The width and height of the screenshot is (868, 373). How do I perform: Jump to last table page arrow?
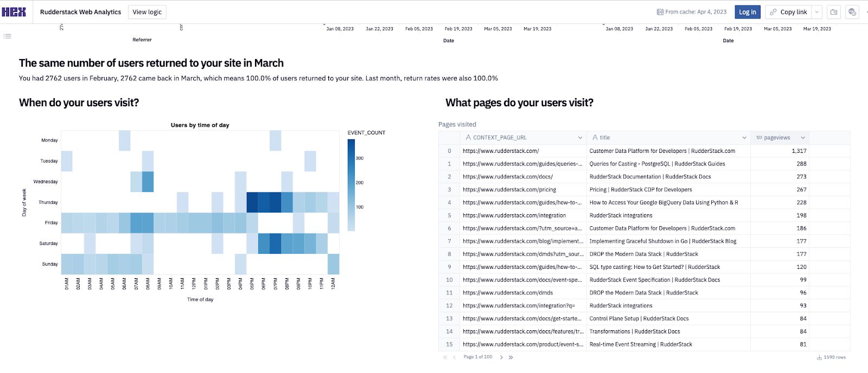click(x=510, y=357)
